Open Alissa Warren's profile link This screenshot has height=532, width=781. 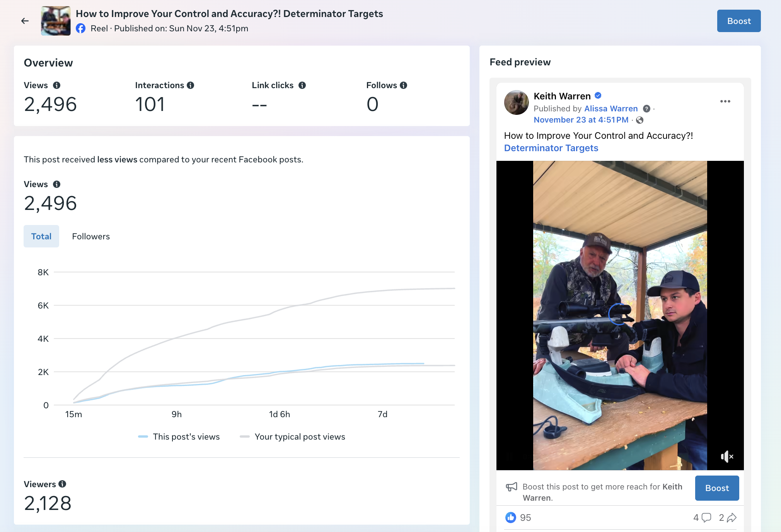click(611, 109)
